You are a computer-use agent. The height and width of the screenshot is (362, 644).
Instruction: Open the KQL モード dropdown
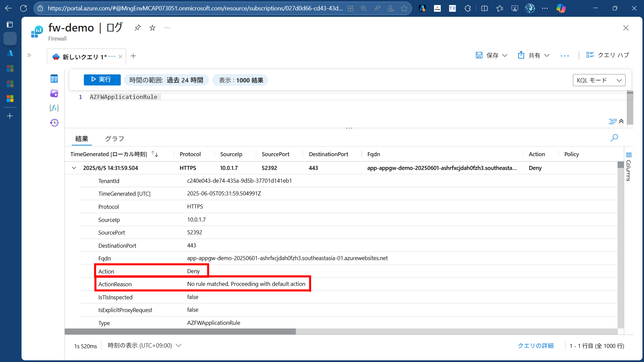tap(599, 80)
